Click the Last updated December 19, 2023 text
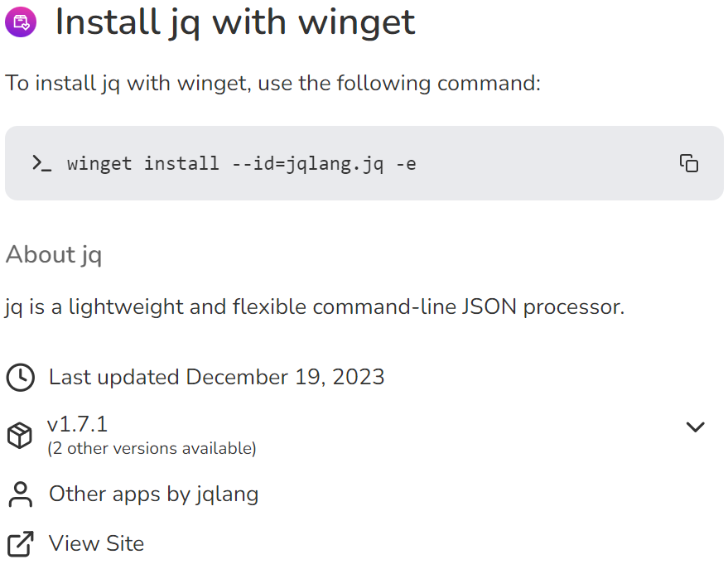 pyautogui.click(x=216, y=378)
